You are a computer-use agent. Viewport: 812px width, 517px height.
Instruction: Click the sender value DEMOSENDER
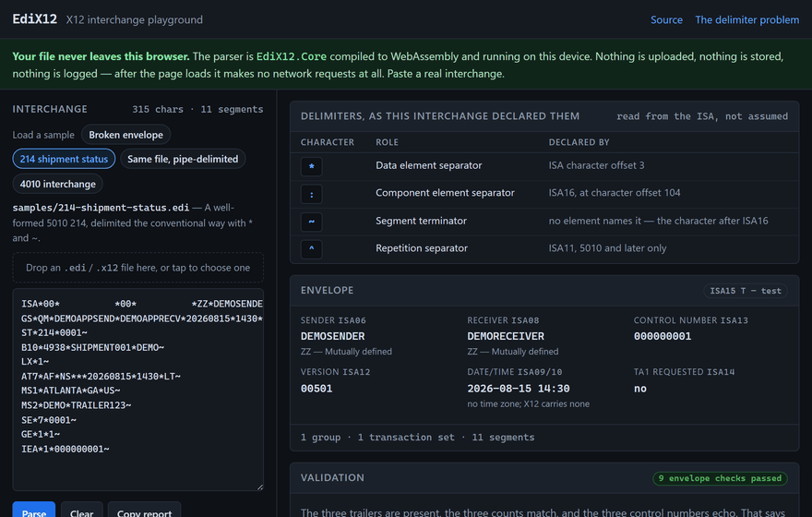coord(332,336)
